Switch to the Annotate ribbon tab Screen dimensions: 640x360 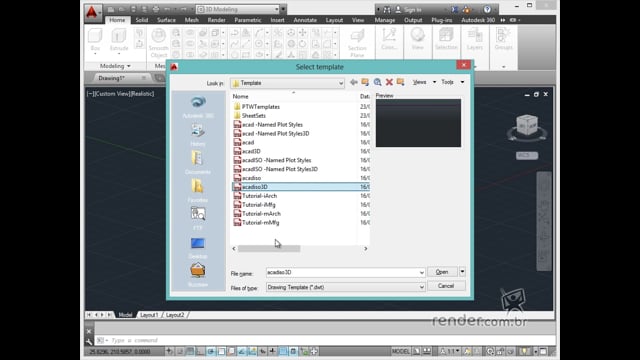point(305,20)
